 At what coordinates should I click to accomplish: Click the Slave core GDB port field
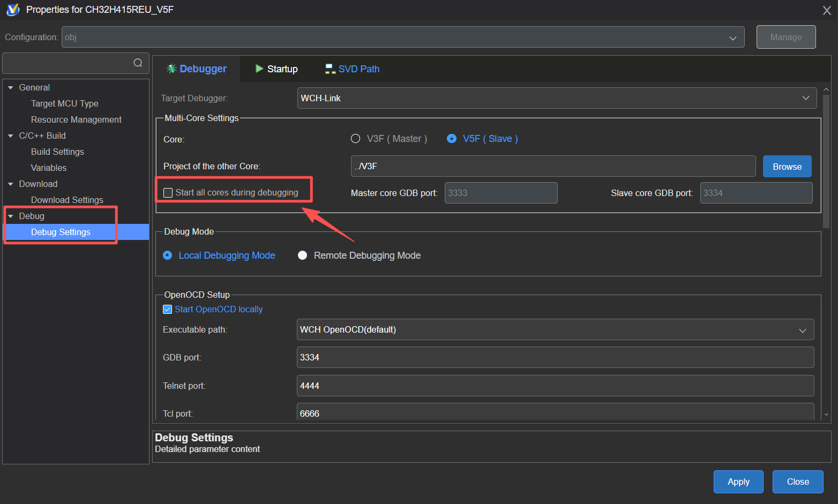click(x=756, y=193)
